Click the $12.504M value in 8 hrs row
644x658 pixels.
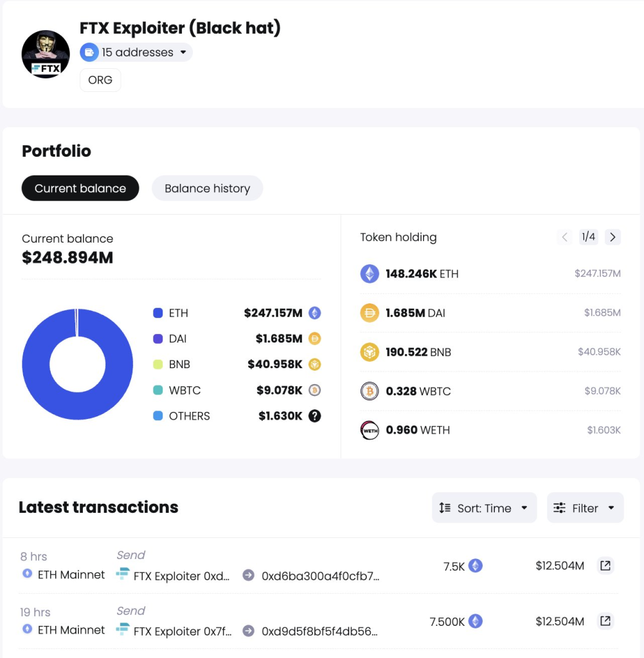tap(560, 565)
